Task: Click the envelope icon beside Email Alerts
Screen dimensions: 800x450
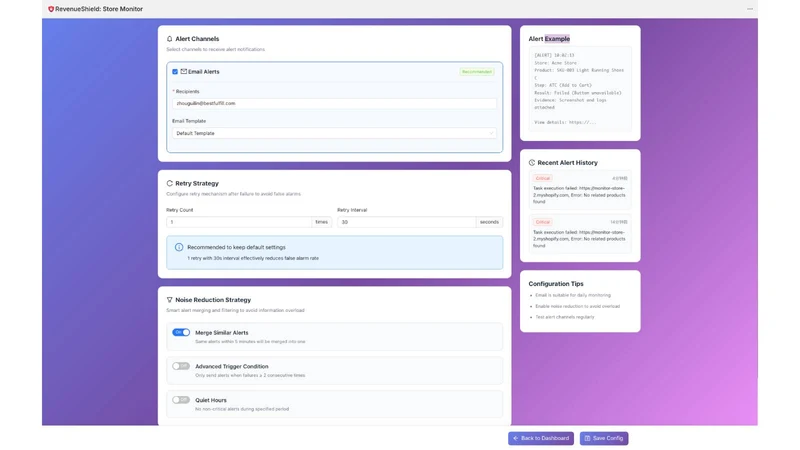Action: [184, 71]
